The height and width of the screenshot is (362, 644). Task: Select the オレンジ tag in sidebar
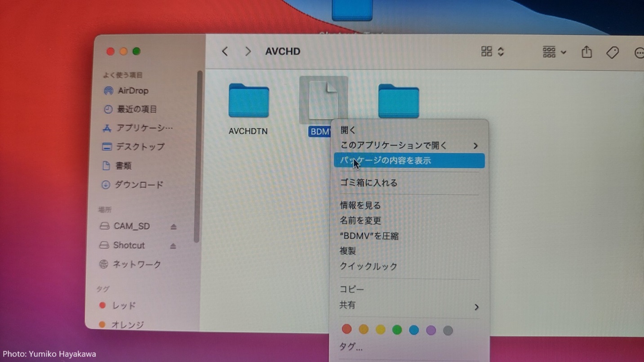pos(121,324)
